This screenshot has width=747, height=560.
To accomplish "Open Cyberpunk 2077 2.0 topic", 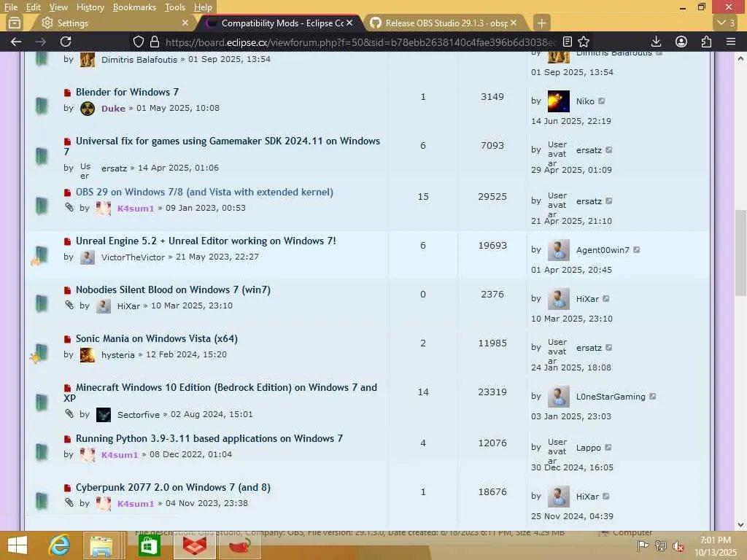I will (173, 488).
